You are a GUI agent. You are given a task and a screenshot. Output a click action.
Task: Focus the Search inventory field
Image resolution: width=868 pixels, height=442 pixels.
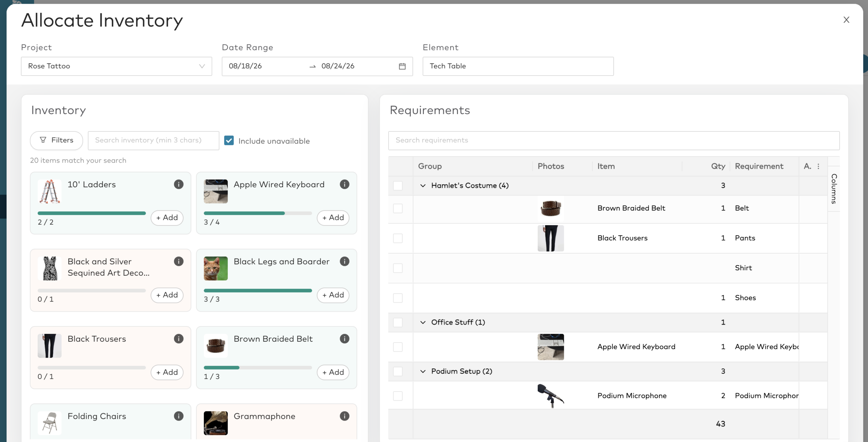click(153, 141)
